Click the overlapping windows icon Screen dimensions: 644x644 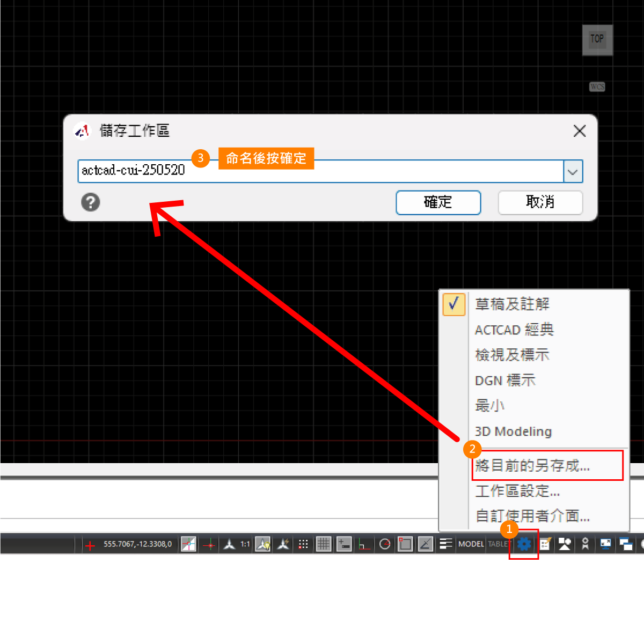point(626,544)
